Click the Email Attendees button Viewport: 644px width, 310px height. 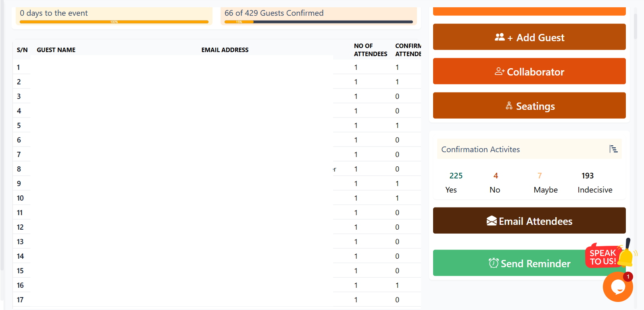tap(529, 220)
